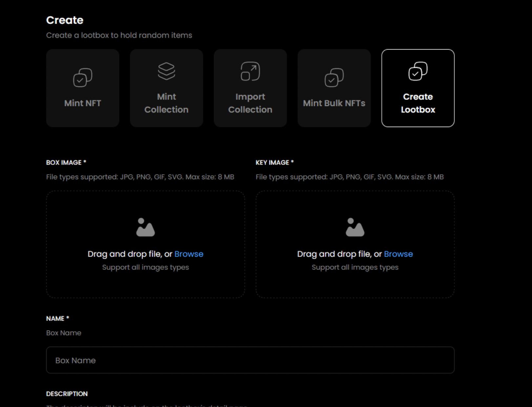Screen dimensions: 532x407
Task: Select the Create Lootbox text label
Action: tap(418, 103)
